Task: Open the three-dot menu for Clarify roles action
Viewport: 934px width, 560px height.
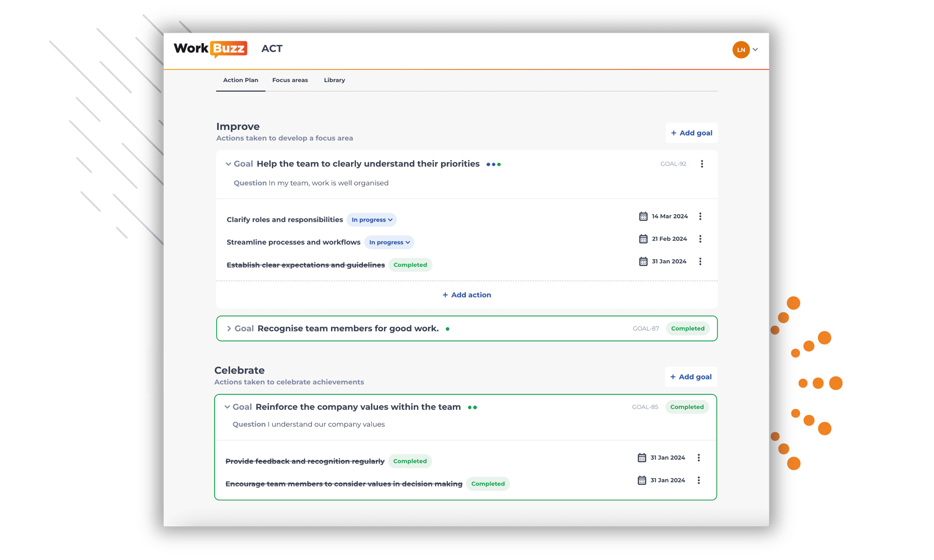Action: [x=700, y=216]
